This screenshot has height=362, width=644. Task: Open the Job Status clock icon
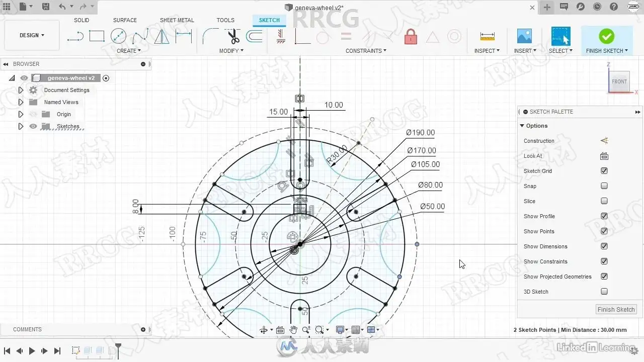(x=597, y=7)
